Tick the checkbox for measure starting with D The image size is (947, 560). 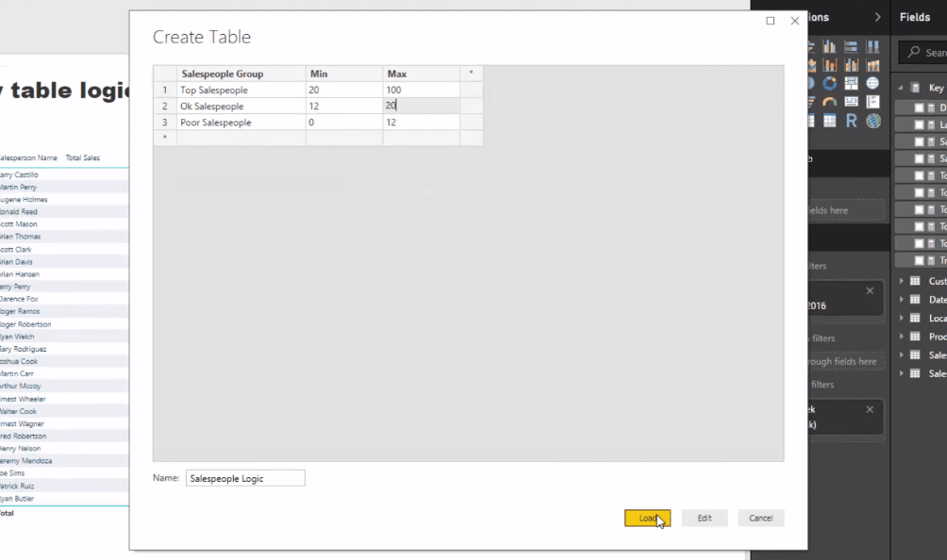click(x=920, y=107)
